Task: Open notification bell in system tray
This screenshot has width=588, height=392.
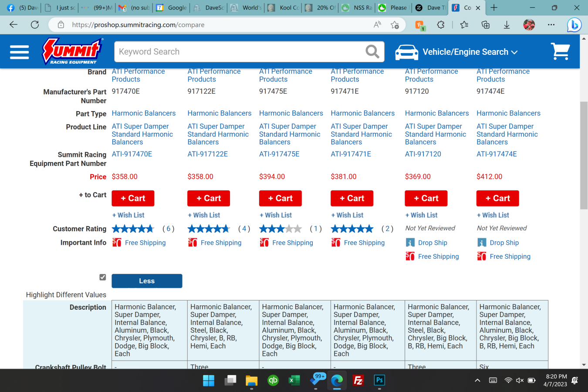Action: 575,380
